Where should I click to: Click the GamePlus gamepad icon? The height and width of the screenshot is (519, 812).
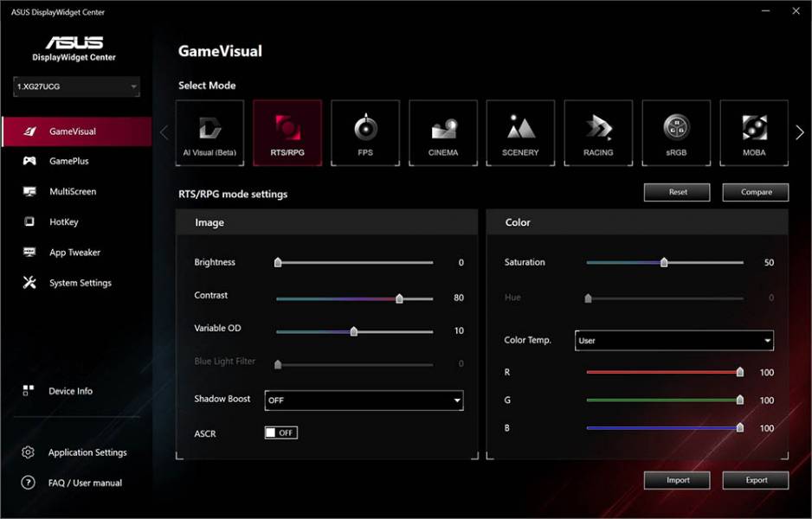pos(29,161)
